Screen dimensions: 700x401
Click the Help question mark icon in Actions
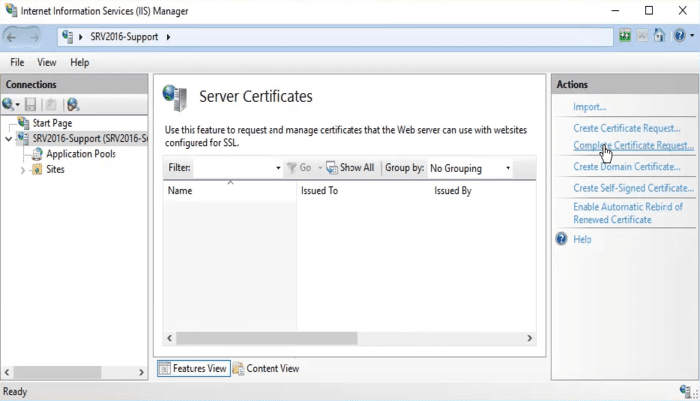561,239
